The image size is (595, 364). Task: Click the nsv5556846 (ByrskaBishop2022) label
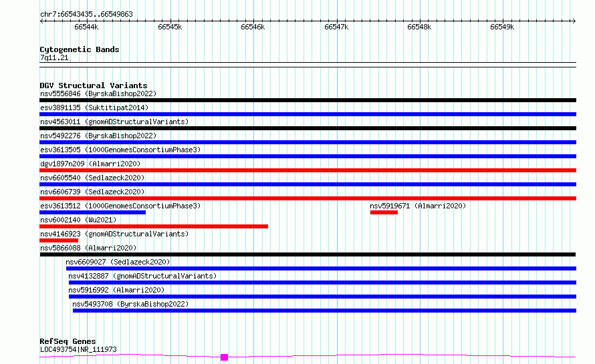point(98,94)
